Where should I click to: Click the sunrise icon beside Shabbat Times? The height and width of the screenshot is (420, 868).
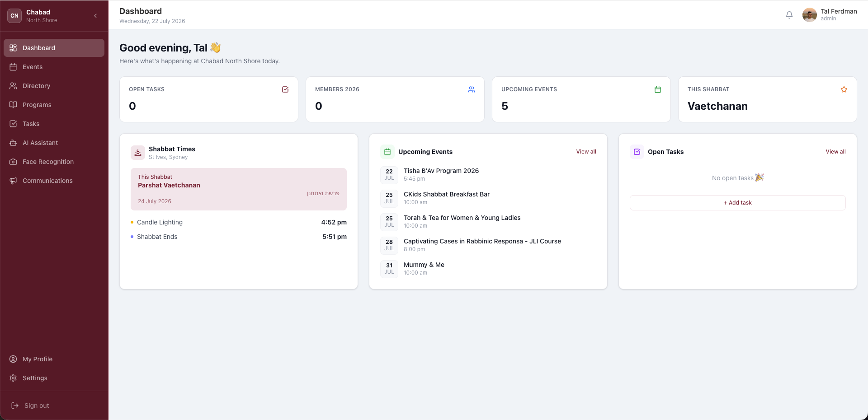[138, 153]
